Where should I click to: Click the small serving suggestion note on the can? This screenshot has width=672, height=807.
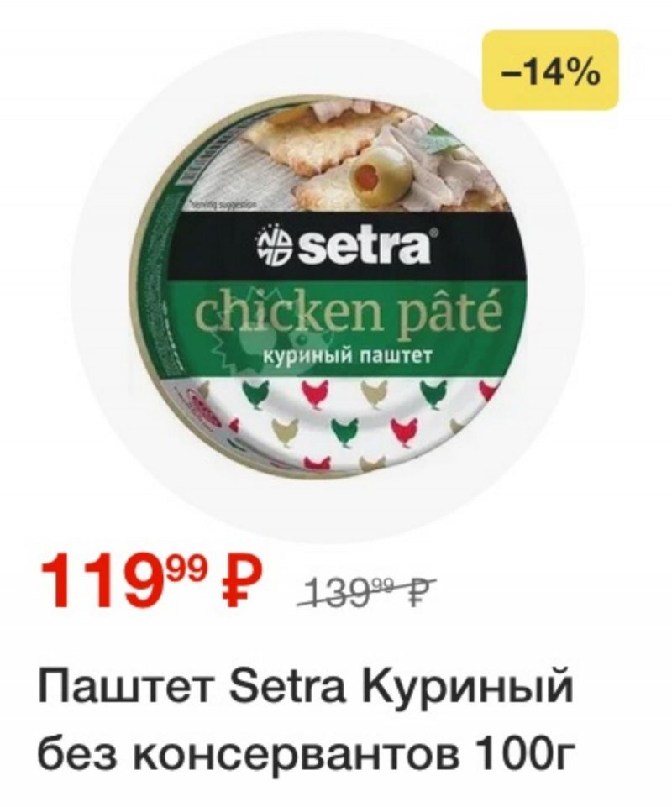(224, 204)
